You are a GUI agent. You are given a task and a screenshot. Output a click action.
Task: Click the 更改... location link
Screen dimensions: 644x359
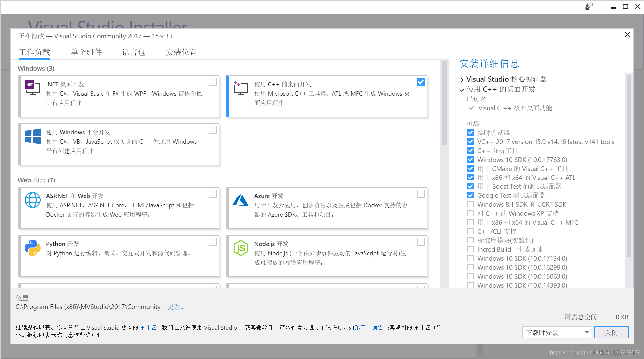[x=176, y=307]
